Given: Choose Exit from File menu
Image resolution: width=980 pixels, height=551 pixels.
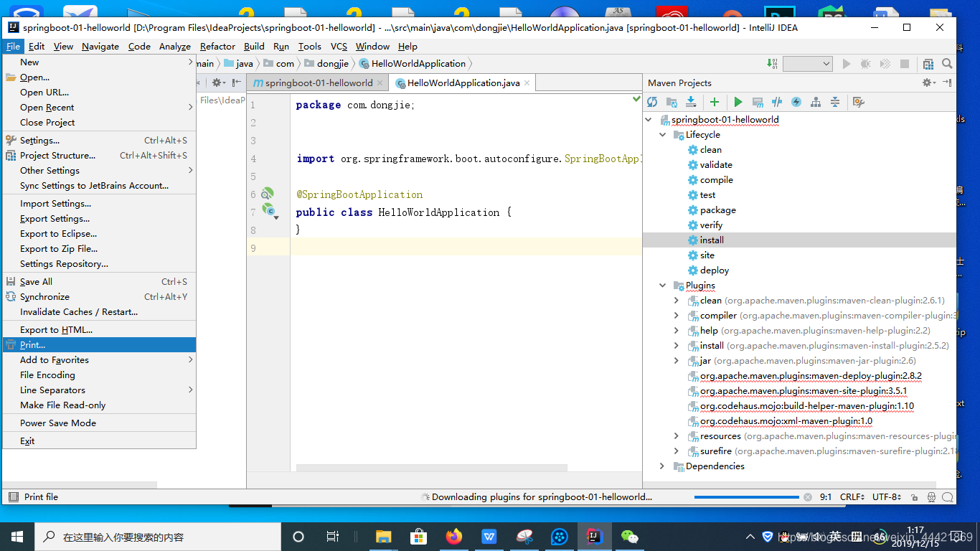Looking at the screenshot, I should (99, 441).
